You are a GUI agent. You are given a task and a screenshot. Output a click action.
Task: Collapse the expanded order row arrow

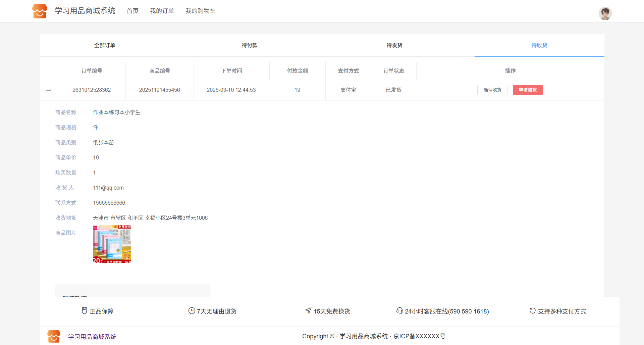(49, 90)
